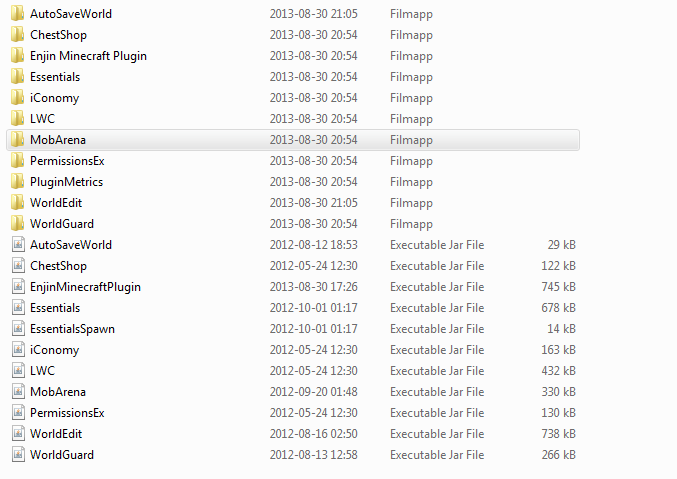Click the AutoSaveWorld jar file name
The image size is (677, 479).
pyautogui.click(x=71, y=245)
